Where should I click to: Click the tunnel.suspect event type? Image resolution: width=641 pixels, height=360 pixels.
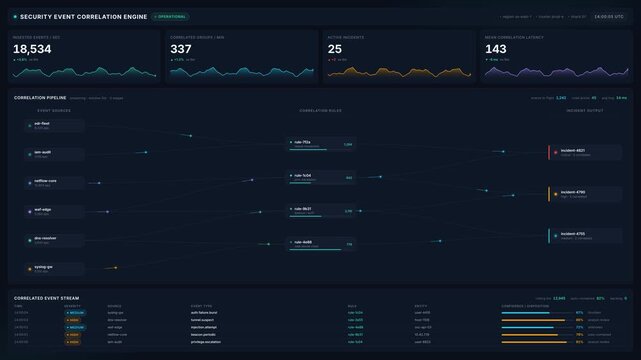202,320
